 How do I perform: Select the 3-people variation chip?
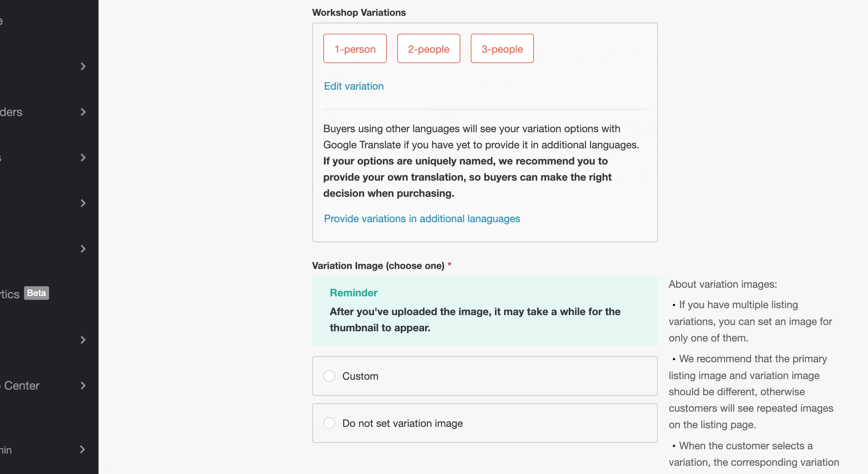(502, 48)
